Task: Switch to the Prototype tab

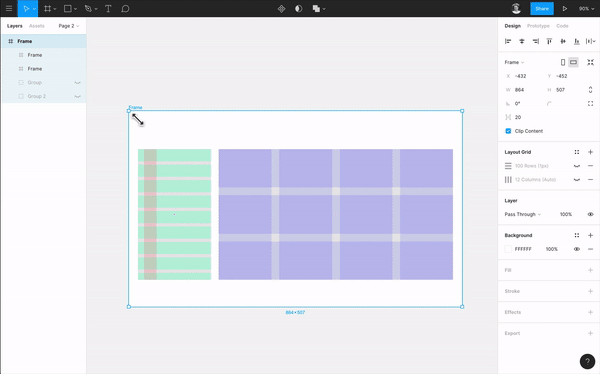Action: pos(538,26)
